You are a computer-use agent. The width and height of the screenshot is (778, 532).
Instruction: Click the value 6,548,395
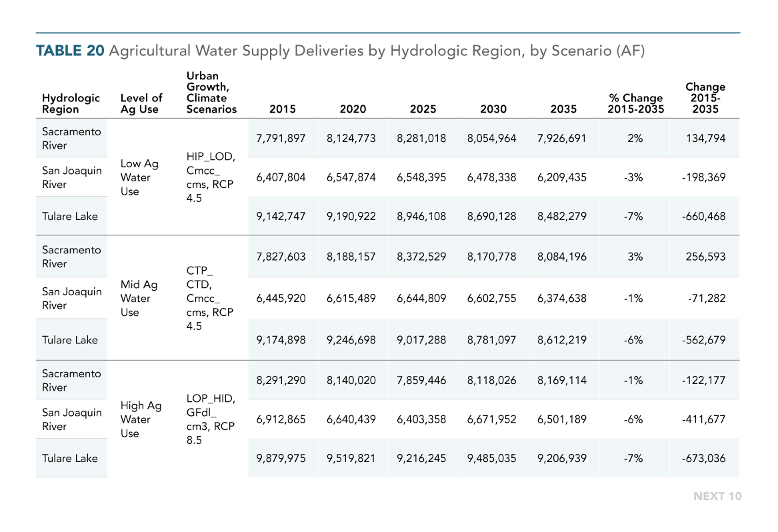click(421, 177)
